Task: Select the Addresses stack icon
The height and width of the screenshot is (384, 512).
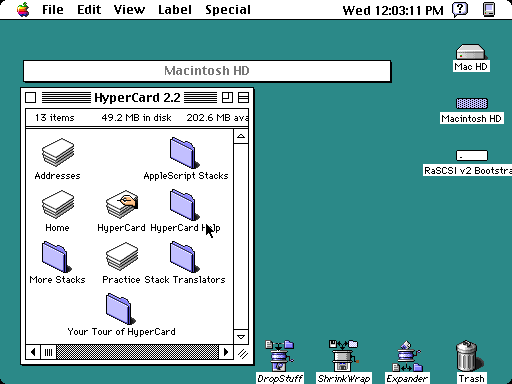Action: click(58, 152)
